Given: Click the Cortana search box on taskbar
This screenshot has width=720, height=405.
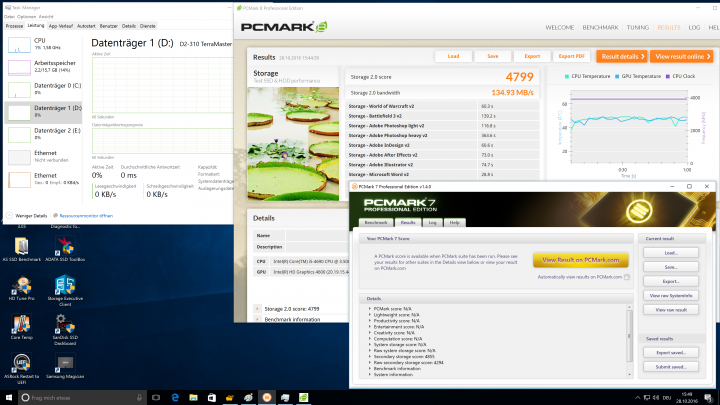Looking at the screenshot, I should tap(82, 398).
